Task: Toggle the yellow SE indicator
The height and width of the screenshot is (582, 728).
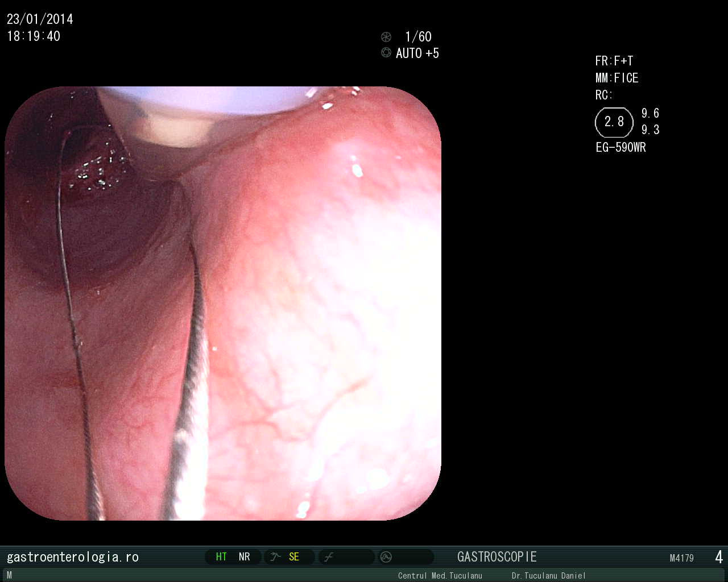Action: click(x=294, y=557)
